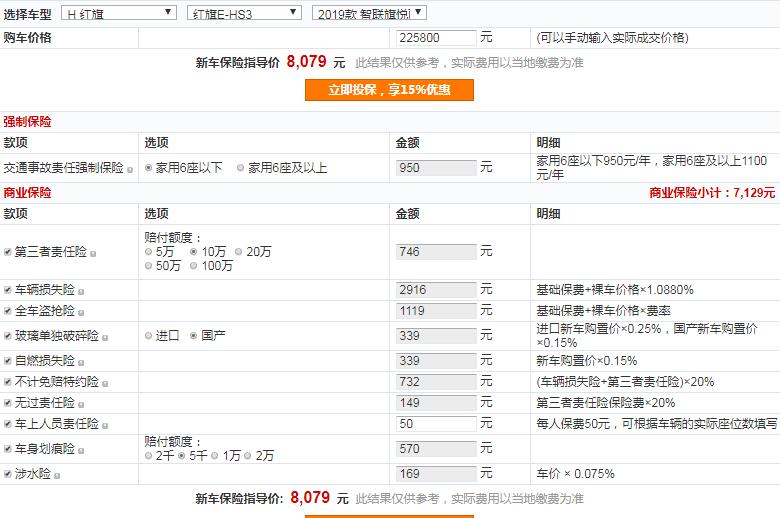Click the 无过责任险 amount field showing 149

[x=436, y=403]
